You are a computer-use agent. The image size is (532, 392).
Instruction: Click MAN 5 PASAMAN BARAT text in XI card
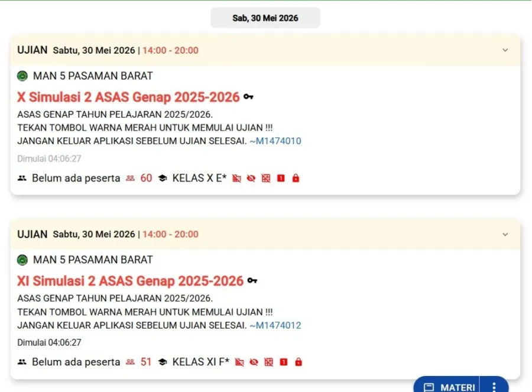pyautogui.click(x=93, y=260)
